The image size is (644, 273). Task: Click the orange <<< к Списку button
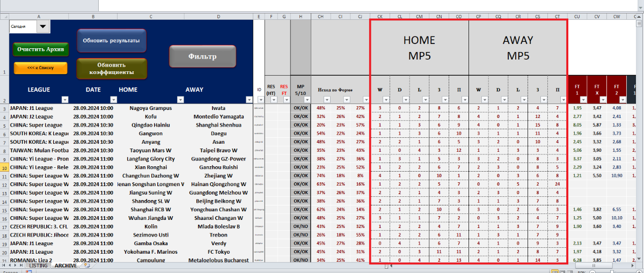[x=41, y=68]
